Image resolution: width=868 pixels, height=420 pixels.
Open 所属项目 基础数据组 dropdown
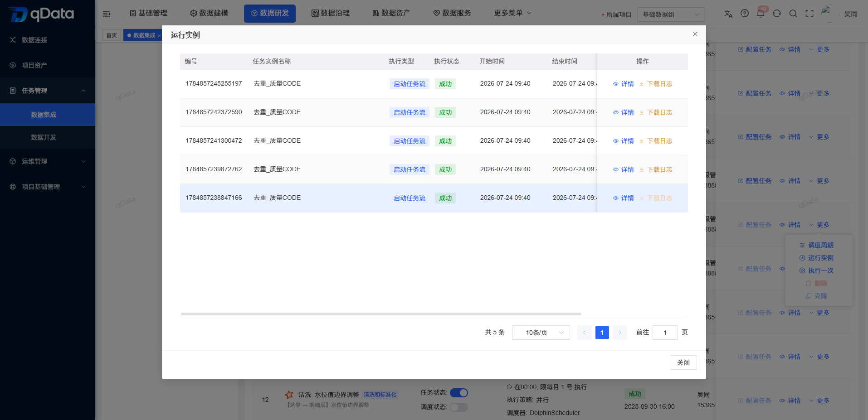pos(671,14)
